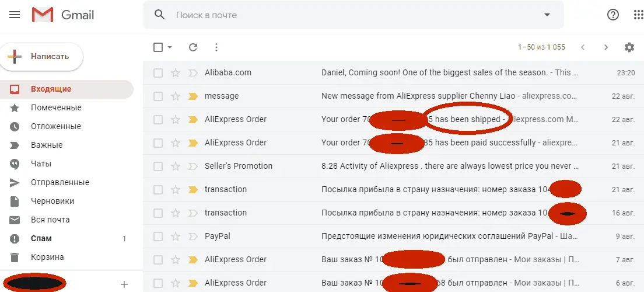Screen dimensions: 644x292
Task: Check the 'has been shipped' email checkbox
Action: (158, 120)
